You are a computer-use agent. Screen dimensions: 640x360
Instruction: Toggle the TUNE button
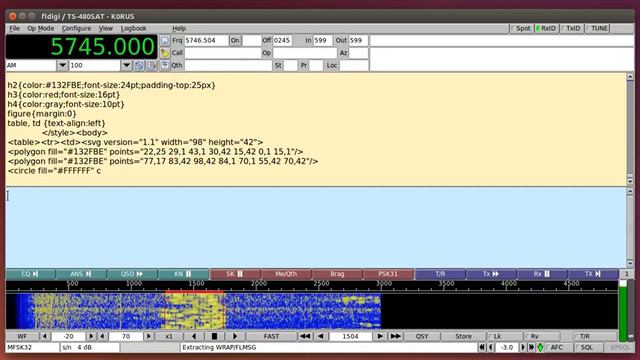tap(597, 28)
